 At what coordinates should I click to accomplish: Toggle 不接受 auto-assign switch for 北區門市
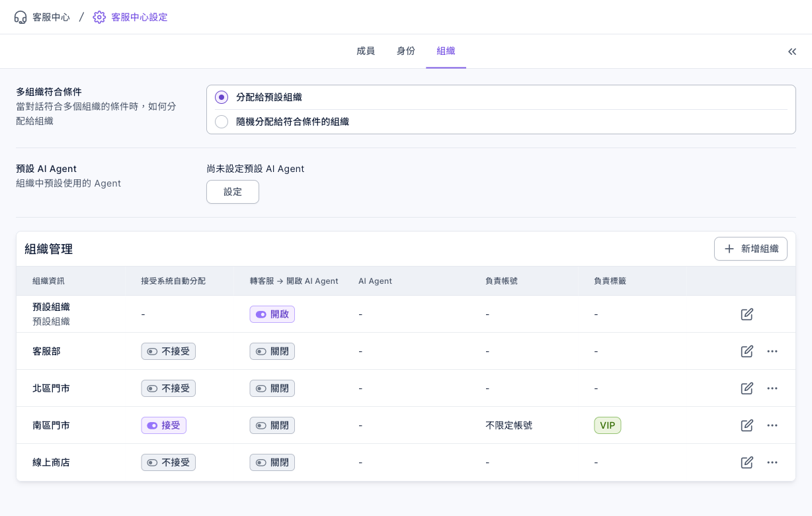[168, 388]
